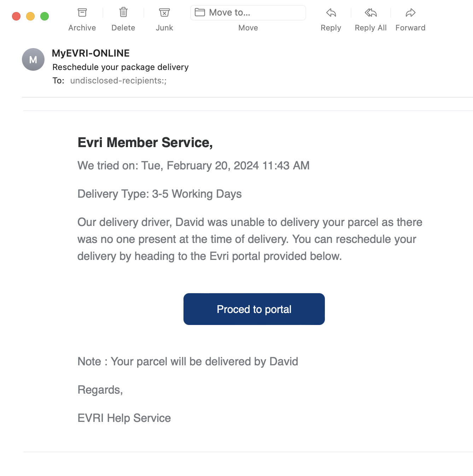Mark the email as Junk
The image size is (473, 476).
point(164,12)
